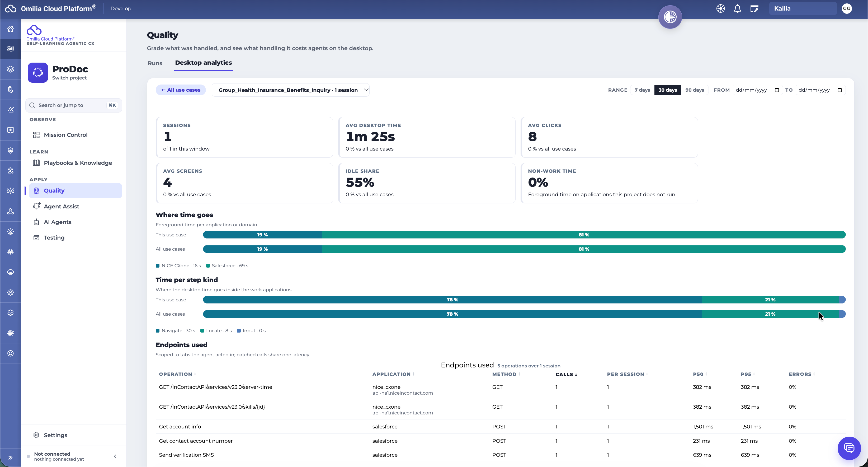Open the three-node graph icon in left rail
This screenshot has width=868, height=467.
[11, 211]
